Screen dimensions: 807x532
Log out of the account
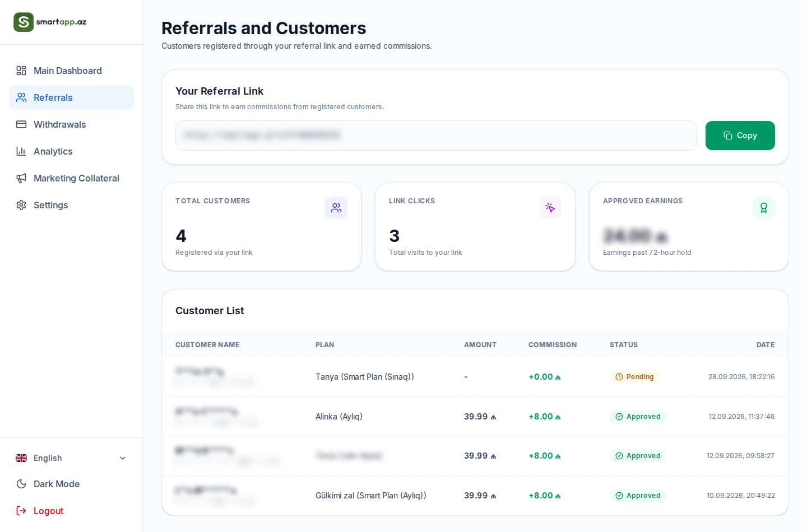coord(71,511)
